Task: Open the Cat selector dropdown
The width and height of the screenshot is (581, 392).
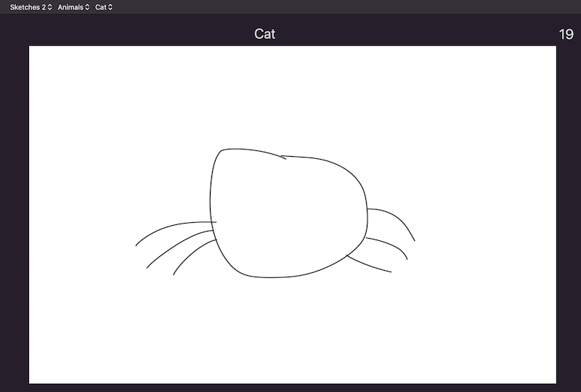Action: (104, 7)
